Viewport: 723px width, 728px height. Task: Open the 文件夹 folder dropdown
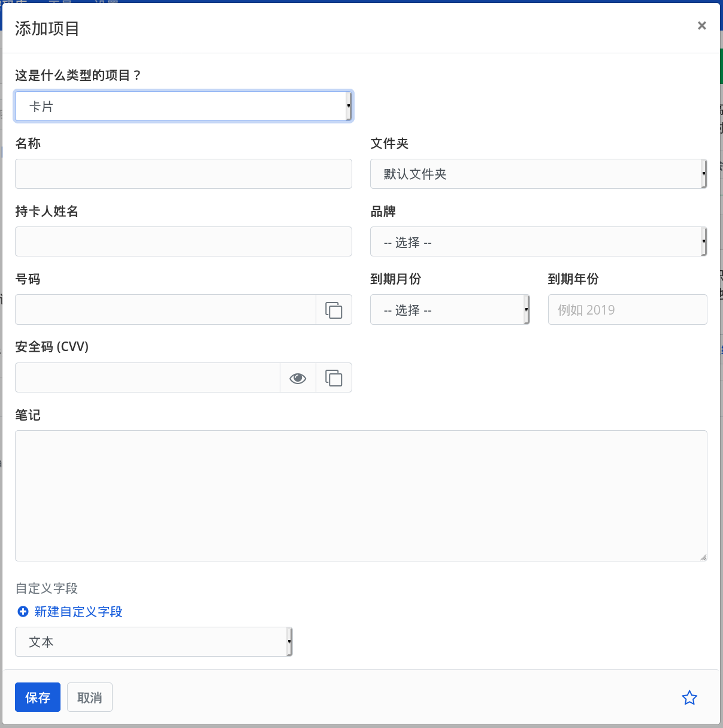point(538,174)
